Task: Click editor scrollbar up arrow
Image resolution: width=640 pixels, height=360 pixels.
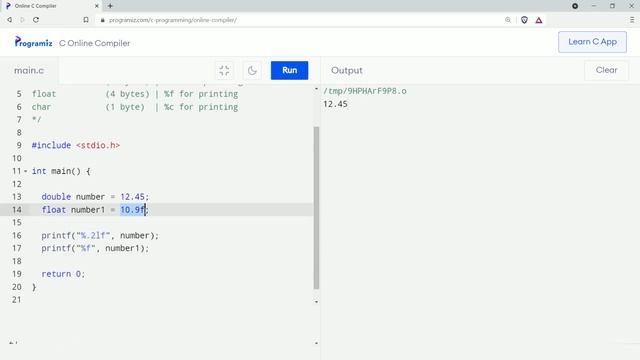Action: (x=316, y=89)
